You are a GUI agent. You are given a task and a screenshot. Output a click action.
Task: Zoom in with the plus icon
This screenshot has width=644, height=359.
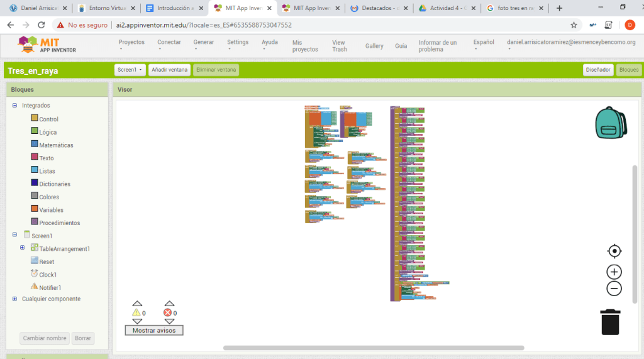pyautogui.click(x=614, y=272)
